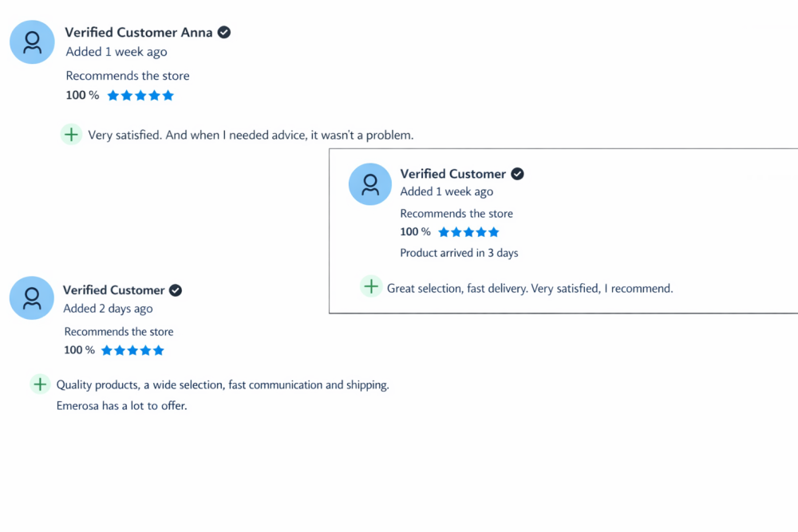This screenshot has height=532, width=798.
Task: Click the green plus icon beside "Very satisfied"
Action: click(x=71, y=135)
